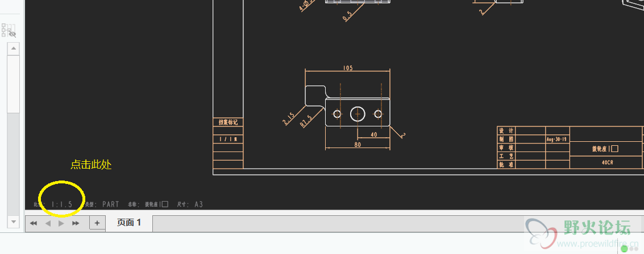Select the 2.15 dimension label
Screen dimensions: 644x254
click(x=289, y=118)
